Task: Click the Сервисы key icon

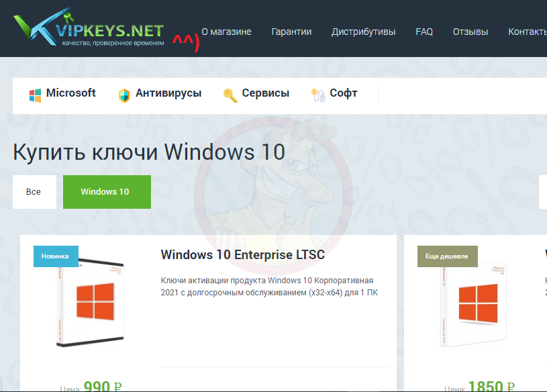Action: pyautogui.click(x=230, y=95)
